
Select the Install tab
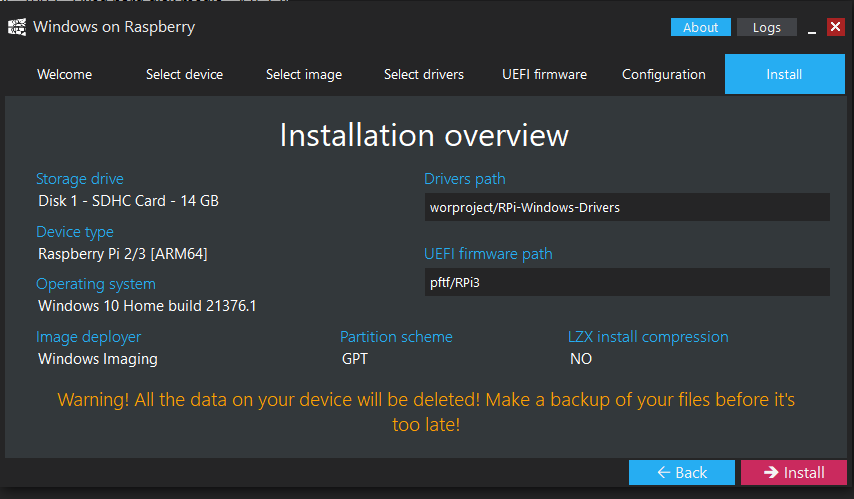(x=784, y=74)
